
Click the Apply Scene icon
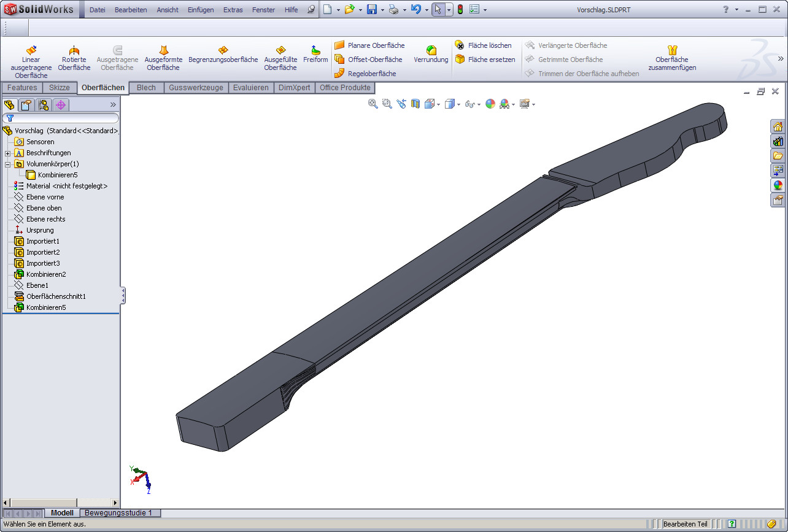pyautogui.click(x=504, y=104)
